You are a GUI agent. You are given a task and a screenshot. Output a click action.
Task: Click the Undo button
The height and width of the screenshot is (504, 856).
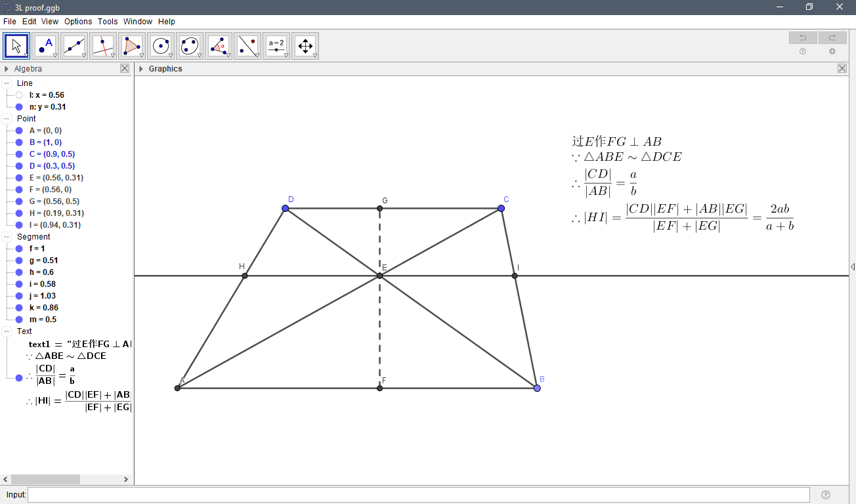pyautogui.click(x=802, y=37)
